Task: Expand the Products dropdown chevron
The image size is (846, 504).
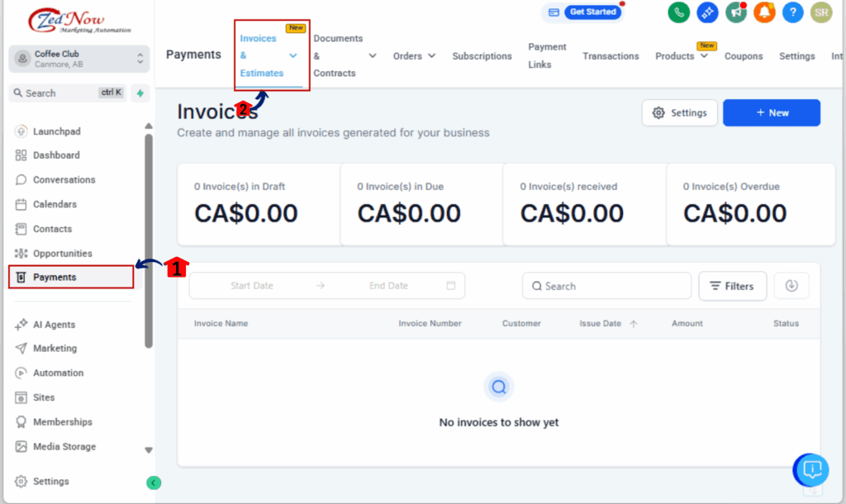Action: point(704,55)
